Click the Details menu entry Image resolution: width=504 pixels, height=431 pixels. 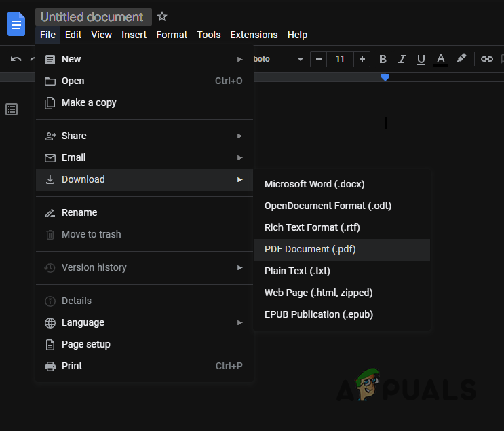pyautogui.click(x=144, y=301)
